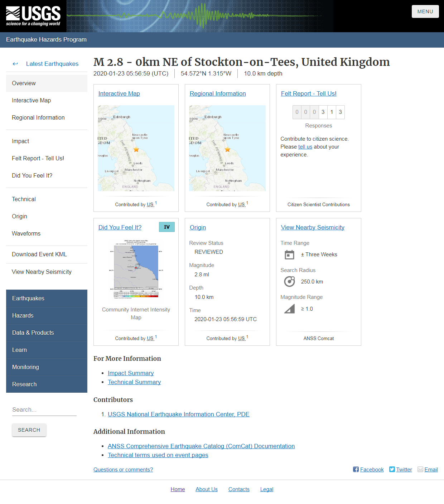Screen dimensions: 444x504
Task: Select Technical in the sidebar
Action: pyautogui.click(x=47, y=199)
